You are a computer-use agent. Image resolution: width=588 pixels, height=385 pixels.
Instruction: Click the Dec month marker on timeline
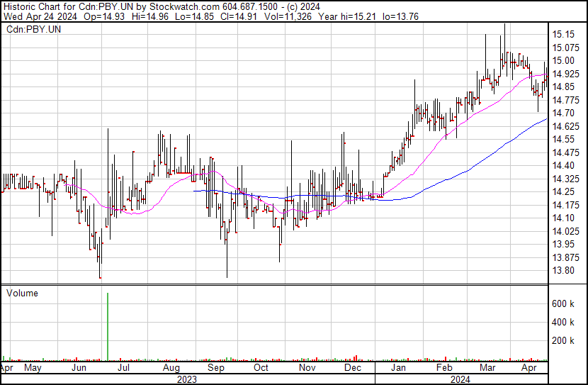(353, 368)
